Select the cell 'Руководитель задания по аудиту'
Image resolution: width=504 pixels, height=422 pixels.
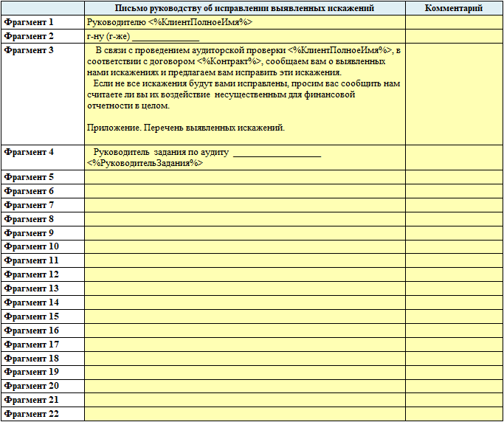click(244, 157)
